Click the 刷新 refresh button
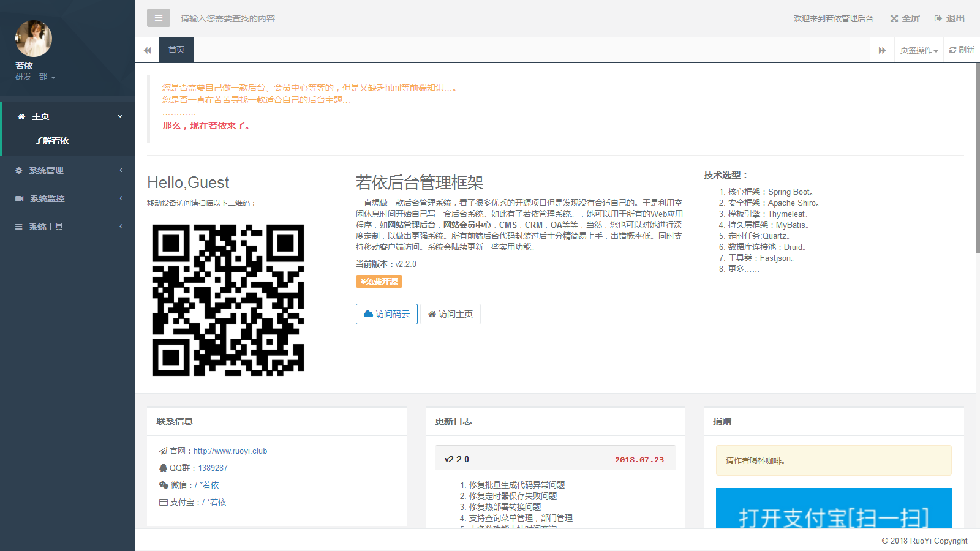980x551 pixels. [x=962, y=50]
